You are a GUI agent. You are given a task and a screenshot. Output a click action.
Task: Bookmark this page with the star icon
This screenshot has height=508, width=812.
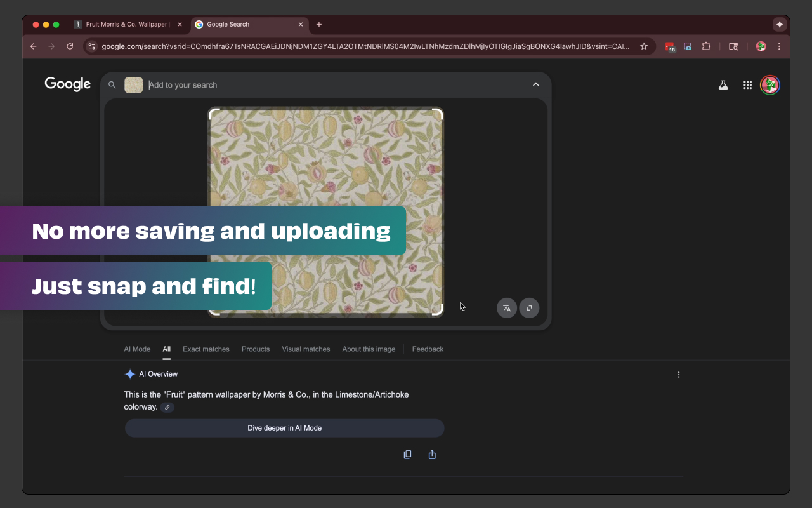(x=644, y=46)
